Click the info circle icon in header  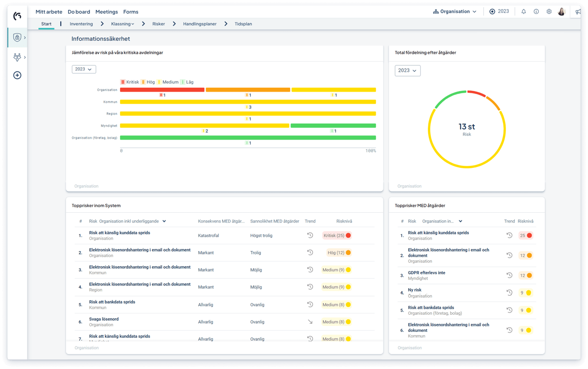536,12
